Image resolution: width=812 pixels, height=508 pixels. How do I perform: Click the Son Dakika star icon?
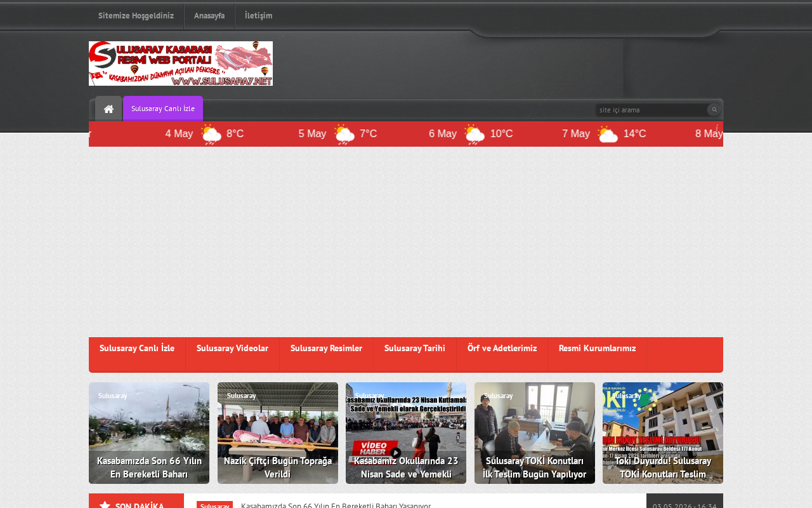(105, 505)
